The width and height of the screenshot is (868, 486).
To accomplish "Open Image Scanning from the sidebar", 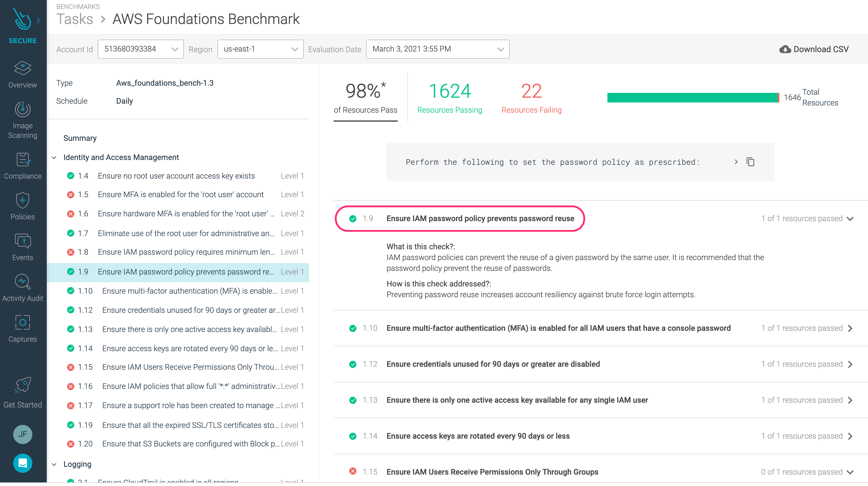I will click(22, 120).
